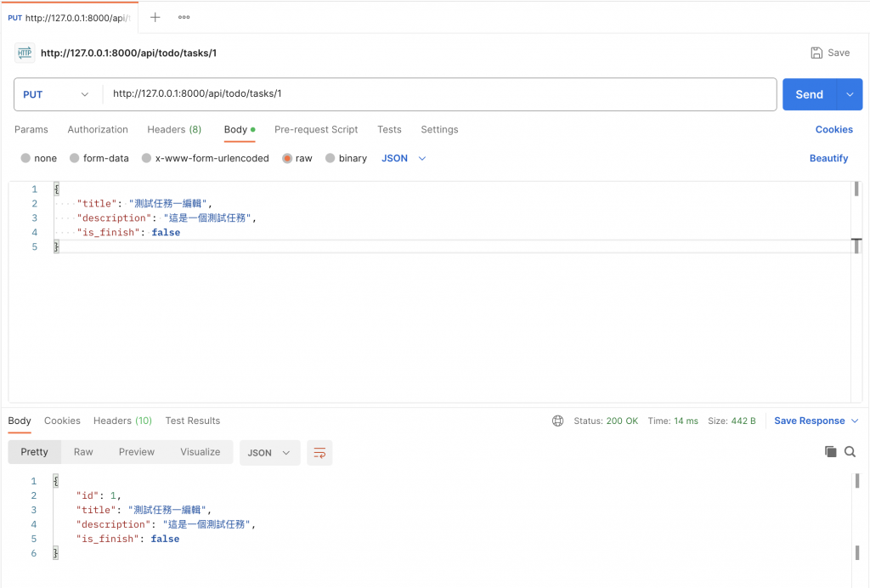The width and height of the screenshot is (870, 588).
Task: Open the response Headers (10) tab
Action: pos(122,421)
